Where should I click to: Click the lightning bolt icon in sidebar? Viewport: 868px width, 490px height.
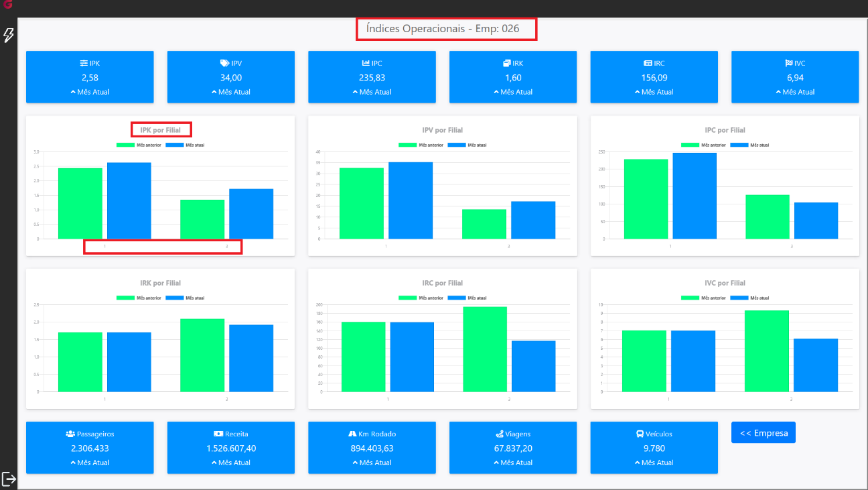[x=9, y=35]
